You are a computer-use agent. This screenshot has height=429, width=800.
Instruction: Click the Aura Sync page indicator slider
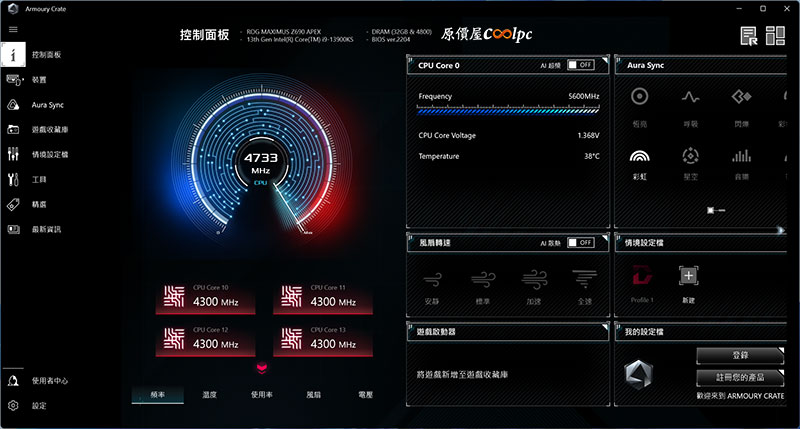716,210
